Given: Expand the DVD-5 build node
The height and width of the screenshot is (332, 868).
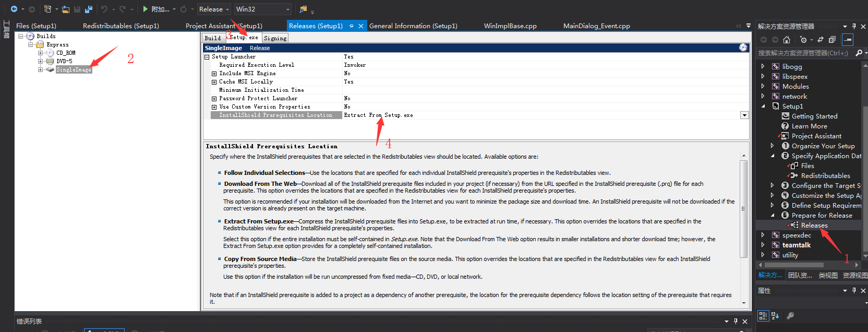Looking at the screenshot, I should coord(40,61).
